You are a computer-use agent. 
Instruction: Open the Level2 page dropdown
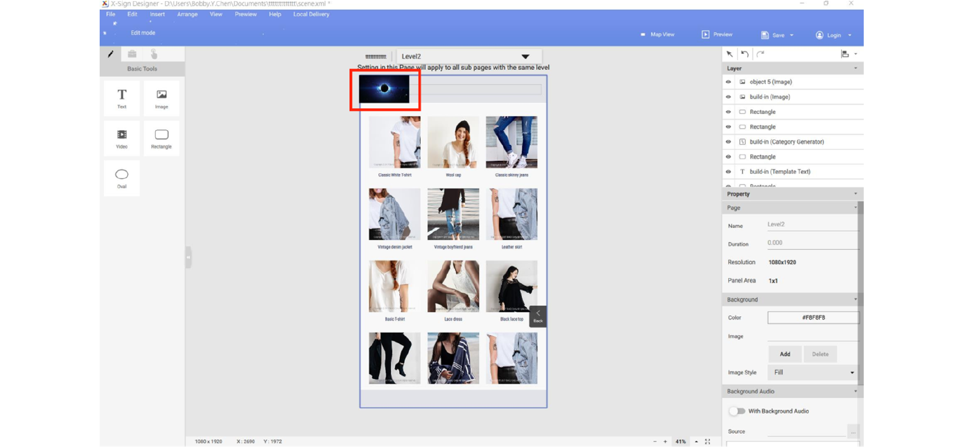click(525, 56)
